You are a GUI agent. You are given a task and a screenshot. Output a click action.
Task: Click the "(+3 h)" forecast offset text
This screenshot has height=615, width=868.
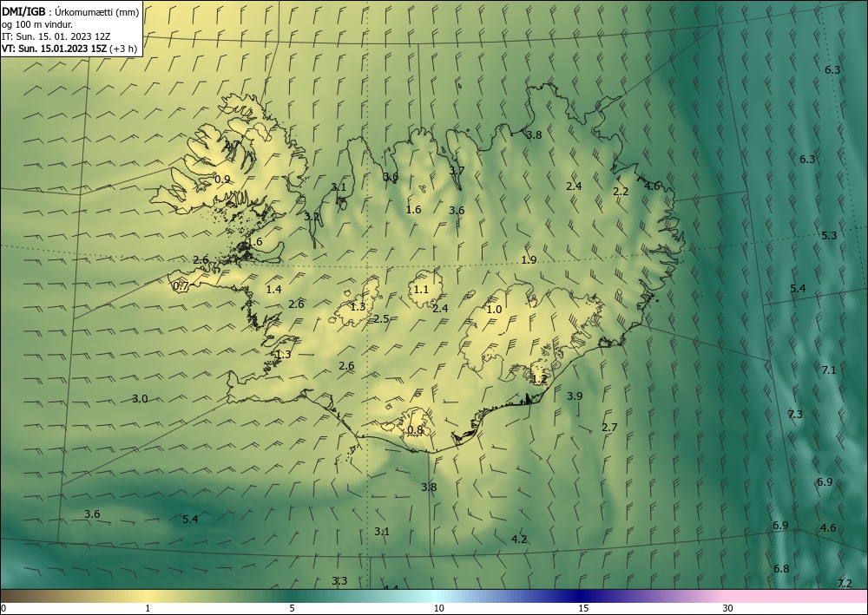pos(123,49)
